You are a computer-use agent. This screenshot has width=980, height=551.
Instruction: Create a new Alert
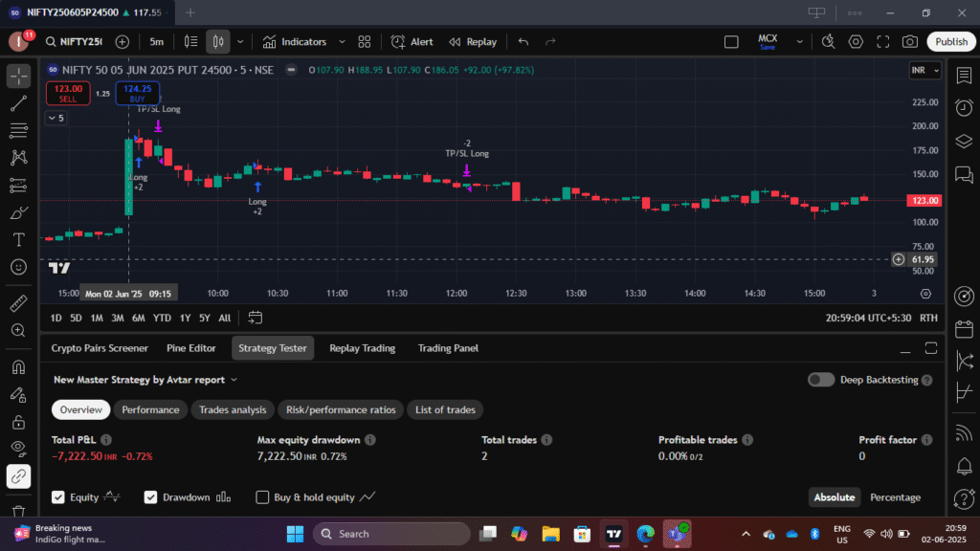click(412, 42)
